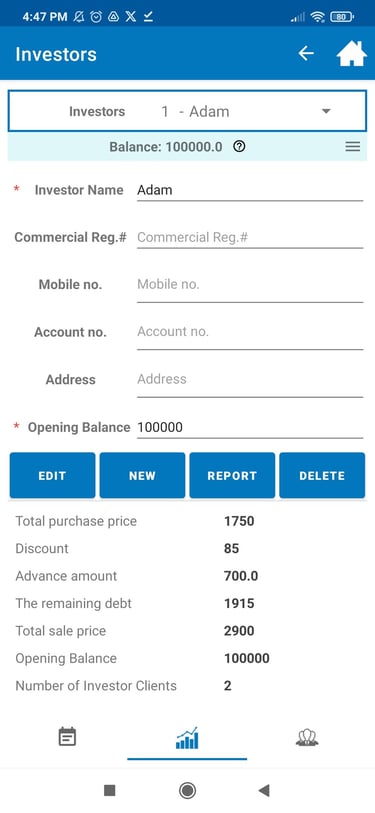
Task: Tap Android recent apps square button
Action: tap(109, 790)
